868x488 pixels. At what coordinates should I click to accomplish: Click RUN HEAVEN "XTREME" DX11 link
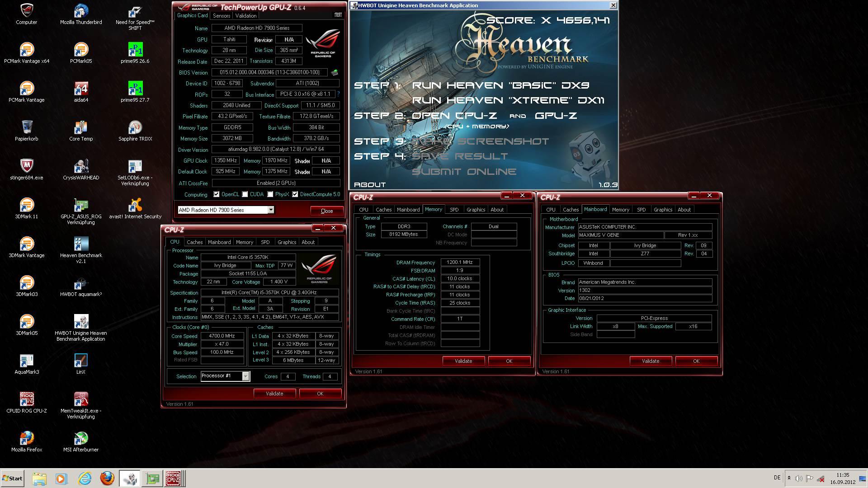click(x=508, y=100)
